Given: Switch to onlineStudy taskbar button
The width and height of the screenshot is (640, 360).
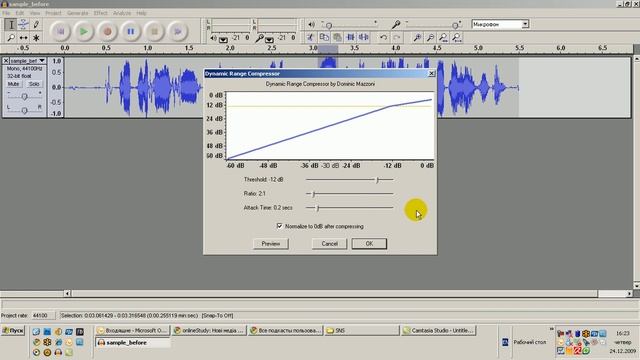Looking at the screenshot, I should [x=209, y=331].
